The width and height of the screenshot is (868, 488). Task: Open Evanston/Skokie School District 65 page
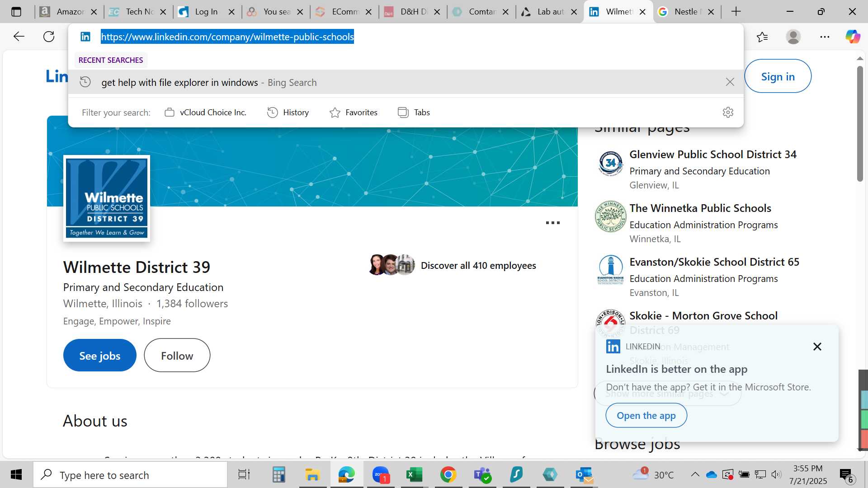tap(714, 262)
